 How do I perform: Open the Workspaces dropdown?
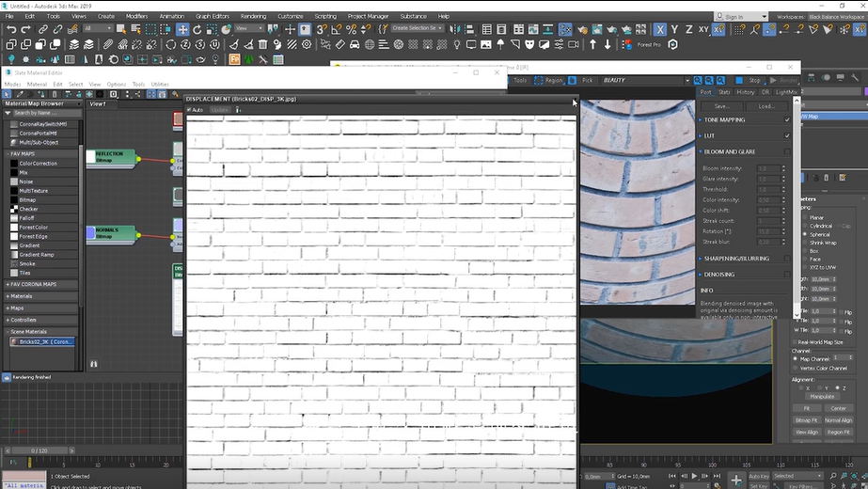click(836, 17)
